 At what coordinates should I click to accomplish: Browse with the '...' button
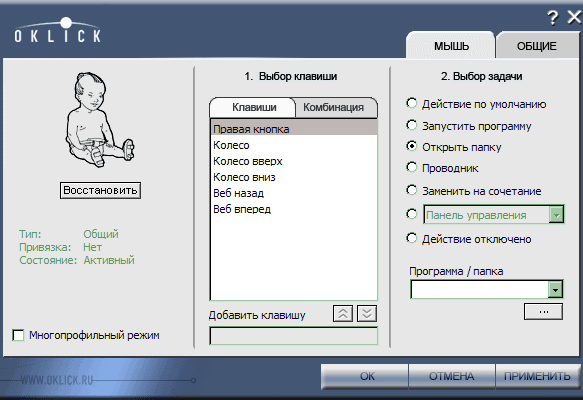tap(543, 312)
